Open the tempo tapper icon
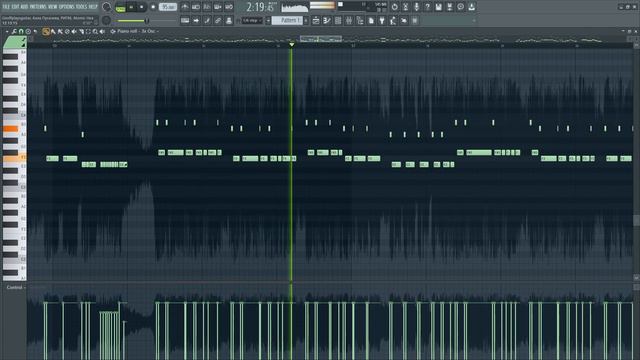Image resolution: width=640 pixels, height=360 pixels. [x=393, y=20]
